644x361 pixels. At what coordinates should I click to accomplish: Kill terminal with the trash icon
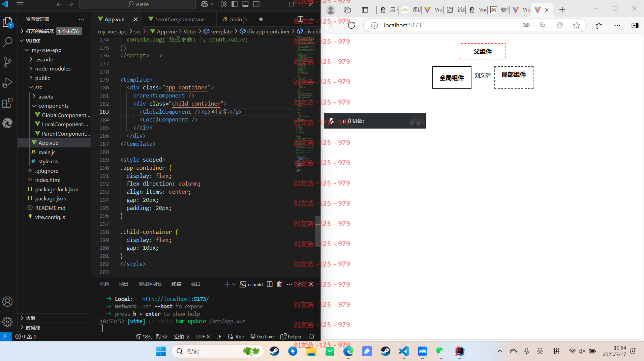(x=279, y=284)
